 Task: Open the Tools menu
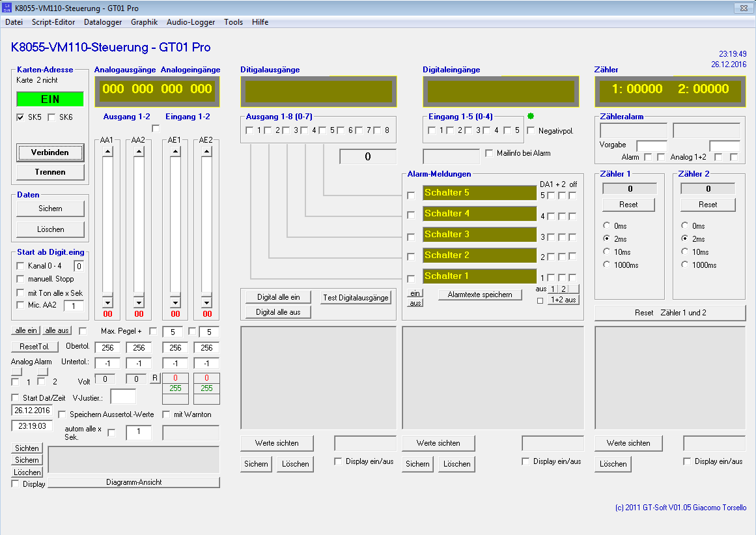(x=233, y=22)
